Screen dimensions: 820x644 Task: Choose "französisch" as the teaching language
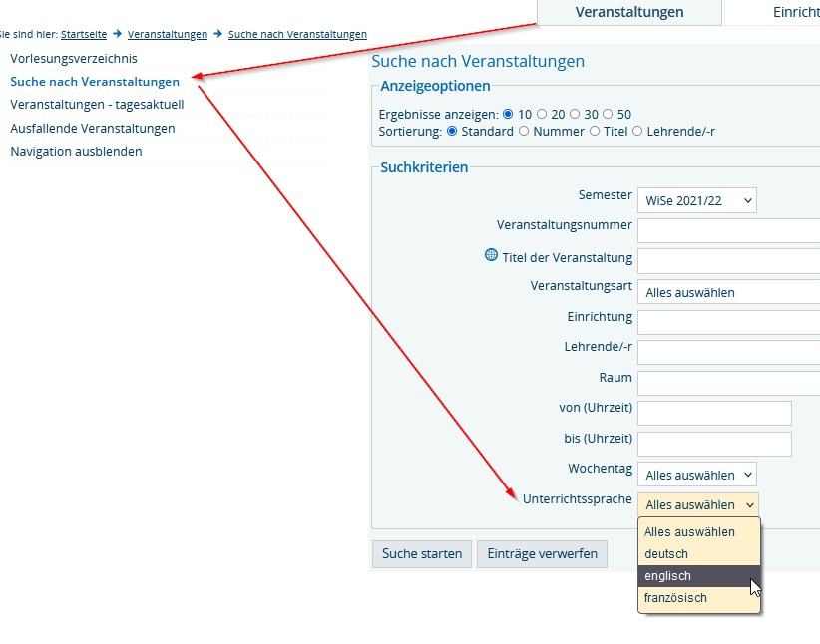tap(674, 598)
